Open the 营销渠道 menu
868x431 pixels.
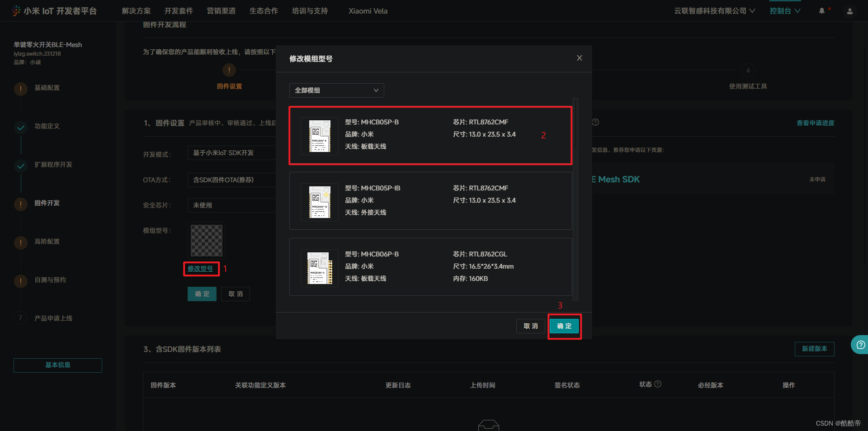coord(221,11)
